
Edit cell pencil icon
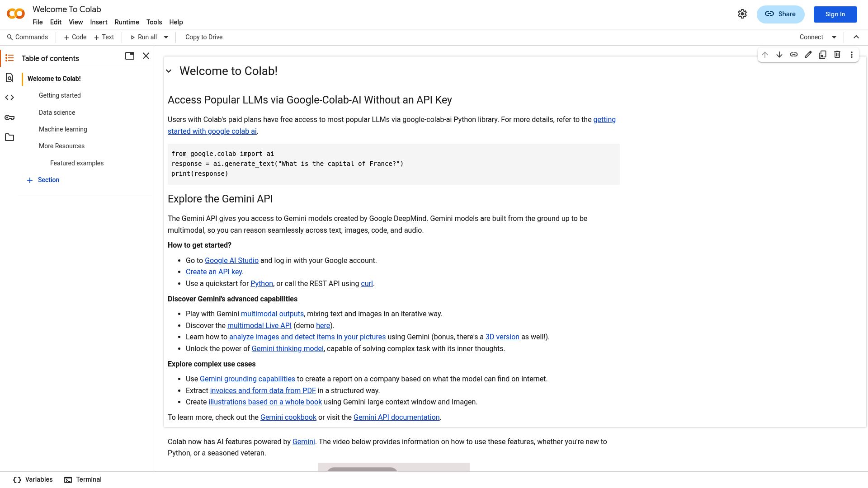point(808,55)
